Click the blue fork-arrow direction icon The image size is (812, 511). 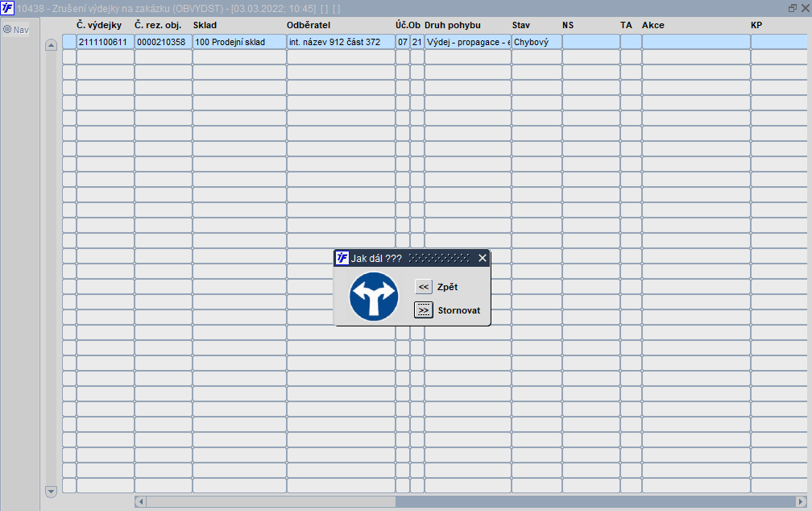click(x=374, y=297)
